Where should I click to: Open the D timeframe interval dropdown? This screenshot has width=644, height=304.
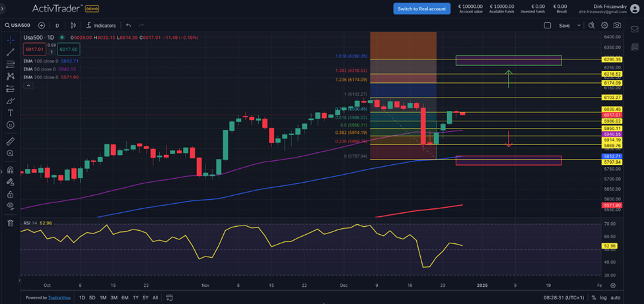click(x=57, y=25)
